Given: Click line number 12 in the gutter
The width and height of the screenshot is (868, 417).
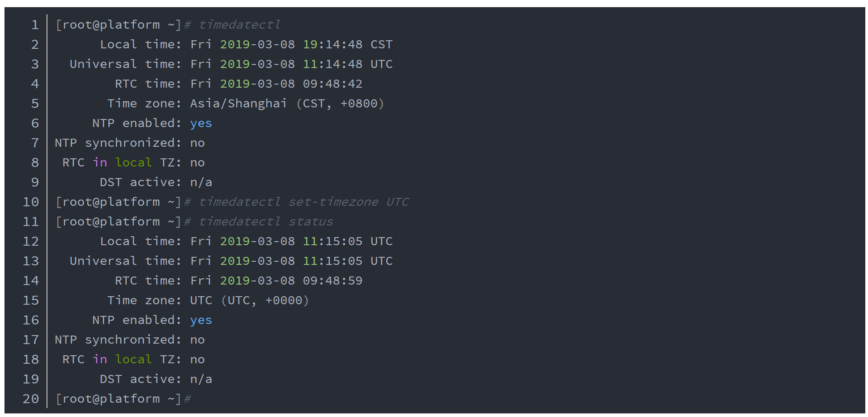Looking at the screenshot, I should (x=31, y=241).
